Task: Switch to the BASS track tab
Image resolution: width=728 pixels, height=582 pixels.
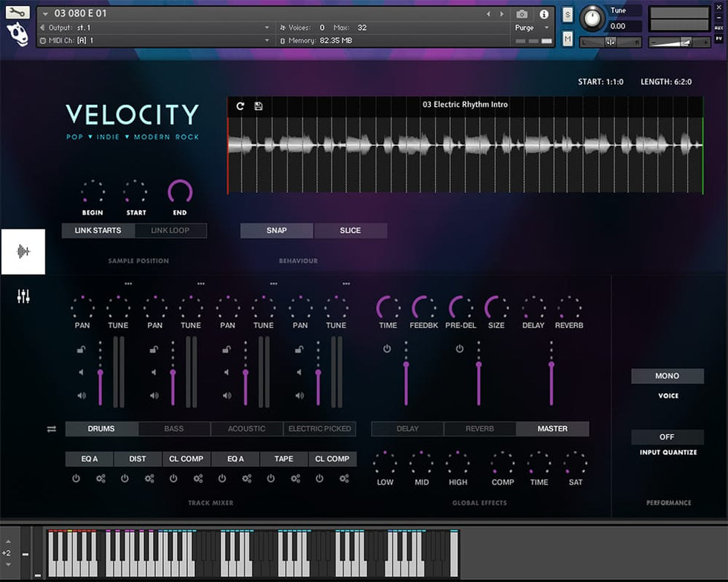Action: click(x=174, y=429)
